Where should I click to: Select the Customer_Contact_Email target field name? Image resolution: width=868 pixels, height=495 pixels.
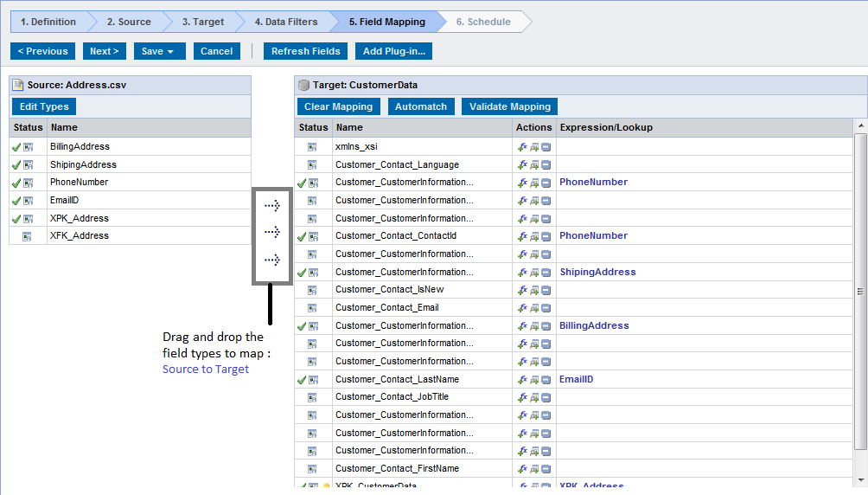click(x=387, y=307)
